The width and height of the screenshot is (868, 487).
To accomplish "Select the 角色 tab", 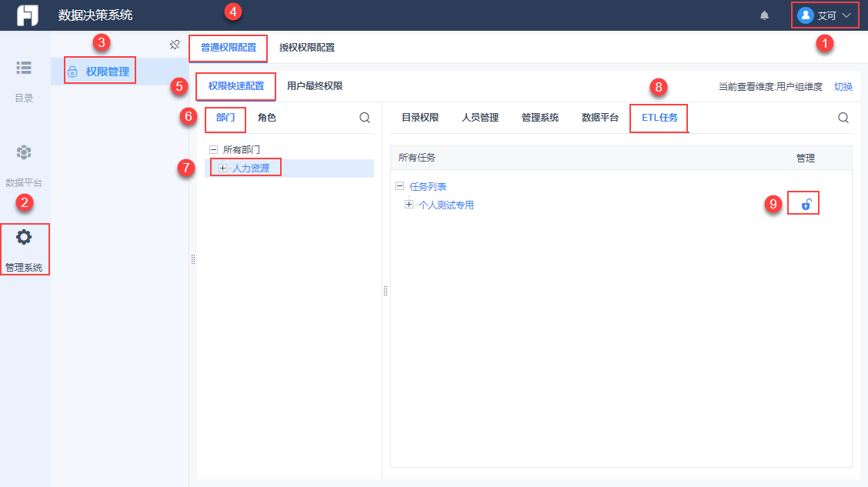I will click(267, 117).
